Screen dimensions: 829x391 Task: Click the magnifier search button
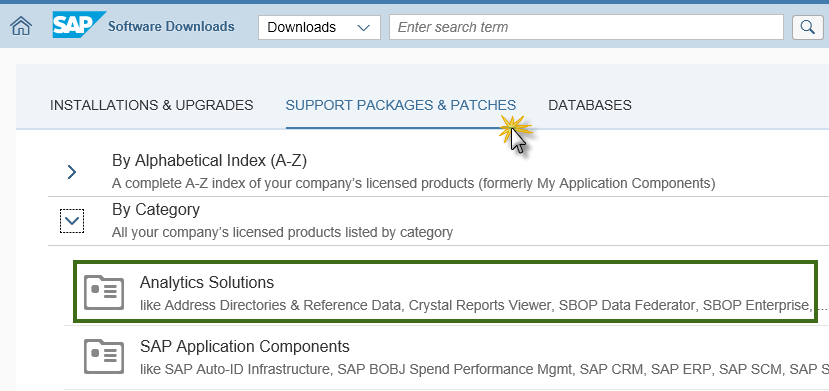pos(807,27)
